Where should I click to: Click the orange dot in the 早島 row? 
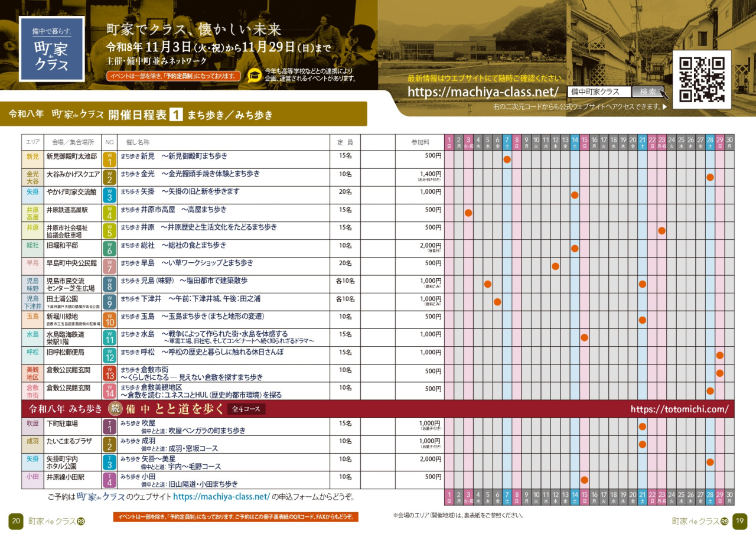coord(555,266)
